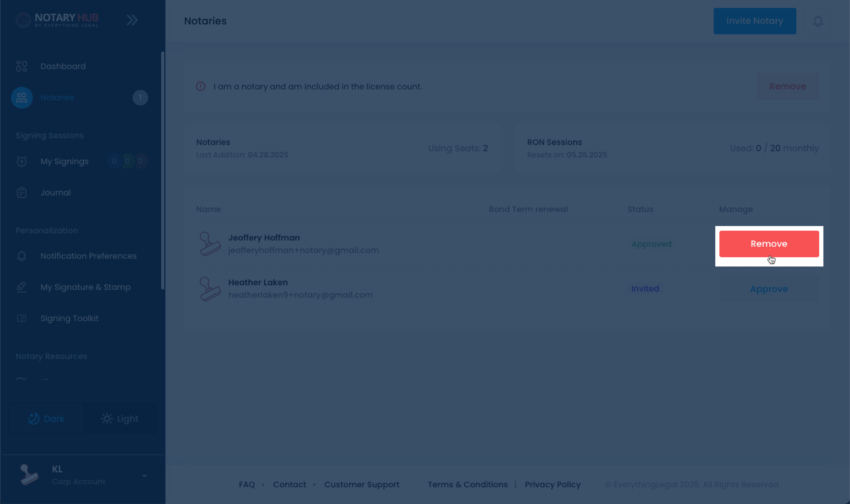The height and width of the screenshot is (504, 850).
Task: Open the Journal clipboard icon
Action: [22, 193]
